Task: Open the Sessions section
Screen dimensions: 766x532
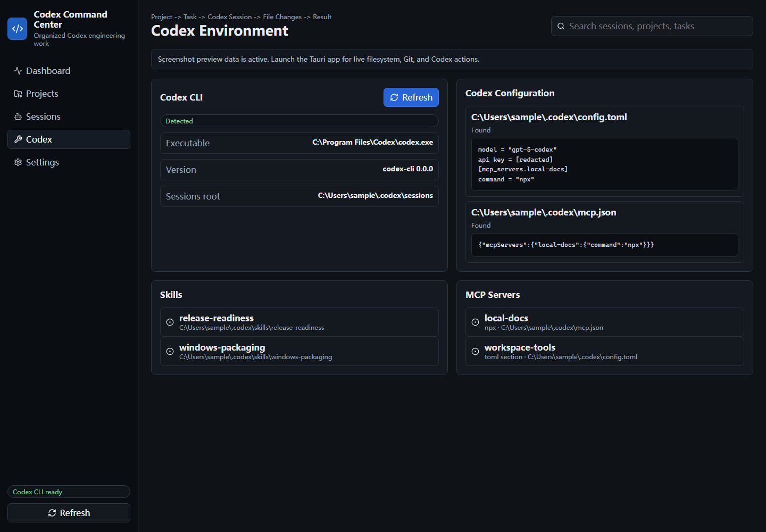Action: coord(69,117)
